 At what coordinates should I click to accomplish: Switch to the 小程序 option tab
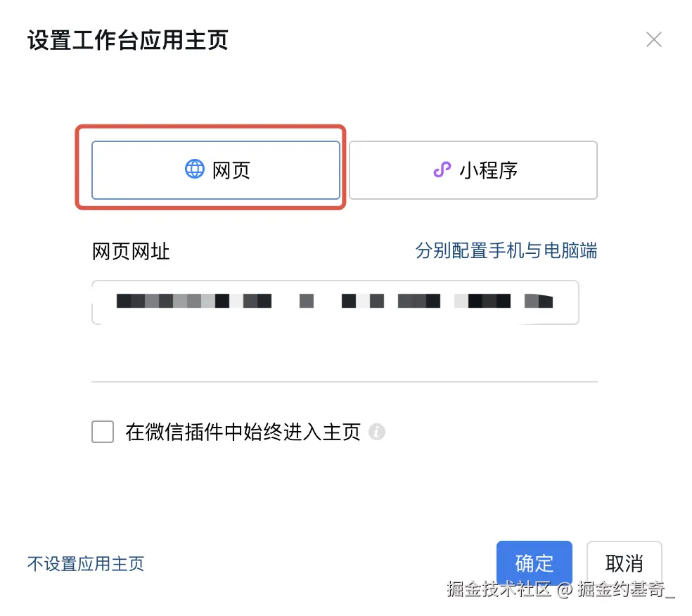coord(473,170)
